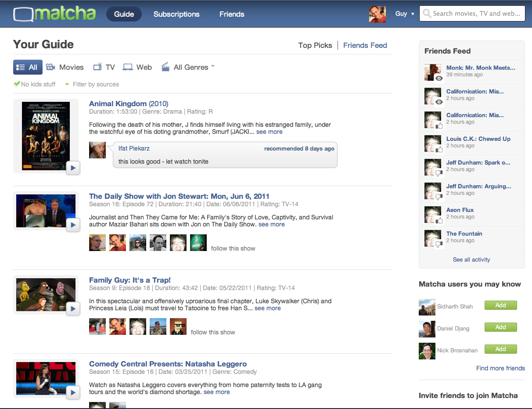
Task: Click Find more friends link
Action: [500, 368]
